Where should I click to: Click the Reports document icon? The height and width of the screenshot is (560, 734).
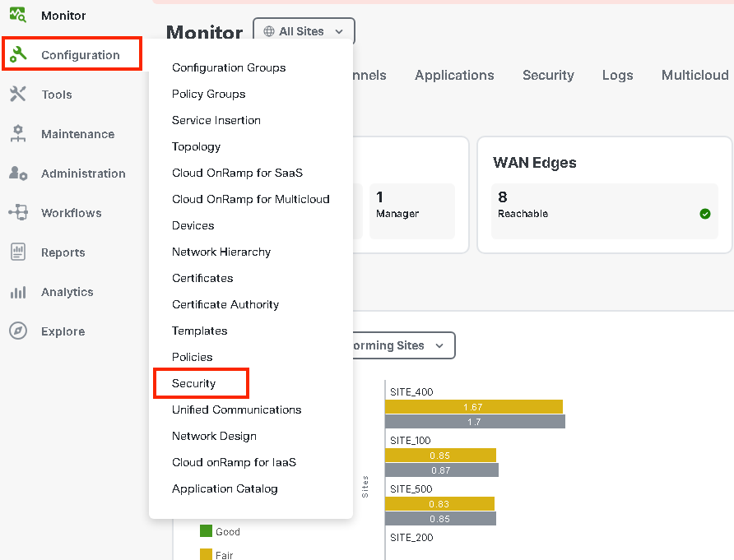[18, 252]
